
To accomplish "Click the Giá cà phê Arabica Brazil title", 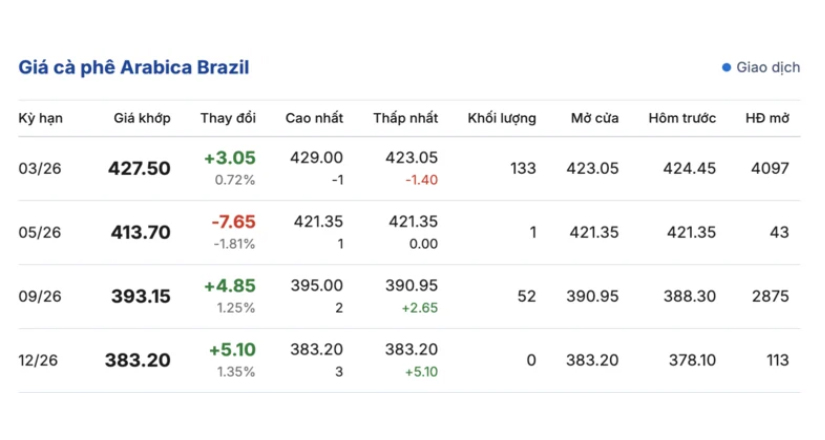I will tap(134, 68).
